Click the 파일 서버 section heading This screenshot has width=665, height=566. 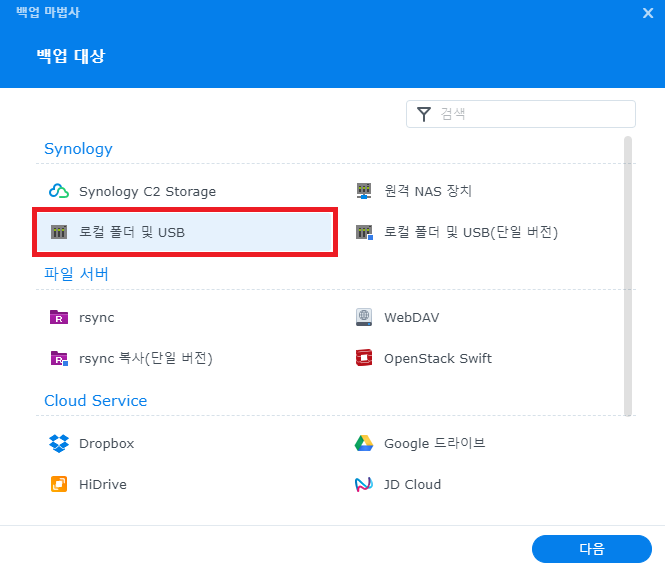[x=76, y=274]
